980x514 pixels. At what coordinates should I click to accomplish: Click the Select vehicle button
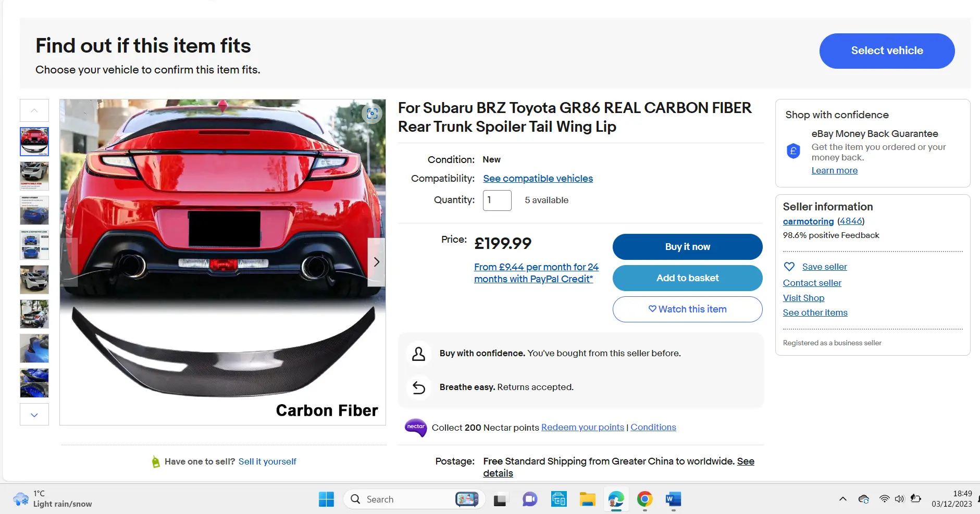887,51
